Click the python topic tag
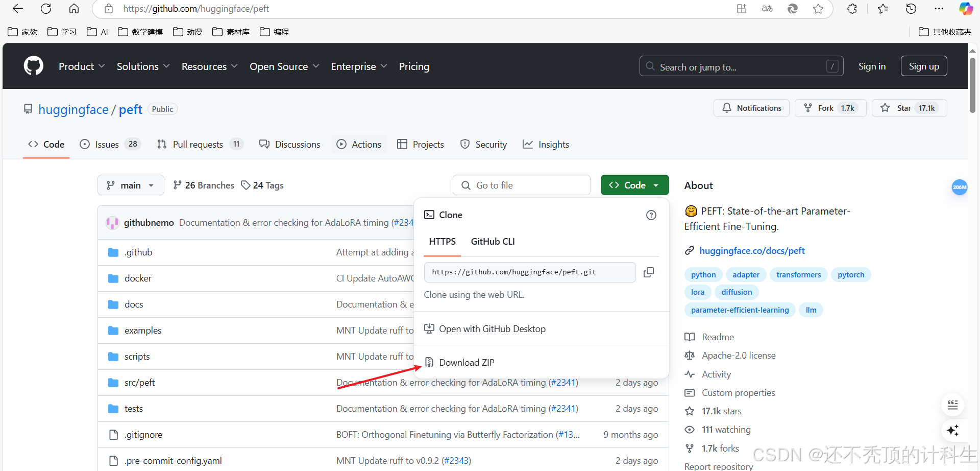Image resolution: width=980 pixels, height=471 pixels. click(x=703, y=275)
